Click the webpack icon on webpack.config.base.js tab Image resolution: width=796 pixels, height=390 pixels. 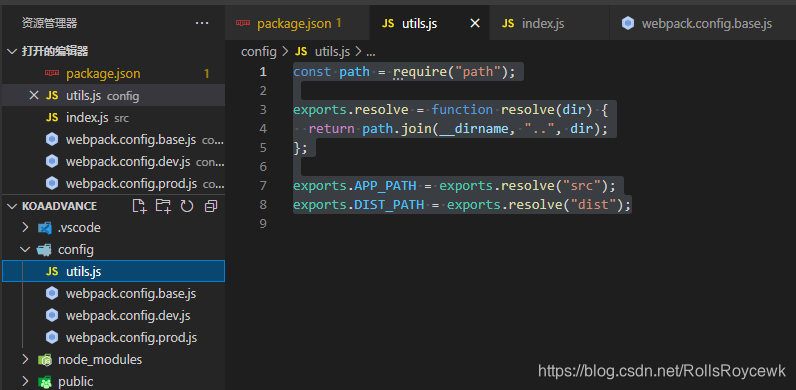coord(628,23)
